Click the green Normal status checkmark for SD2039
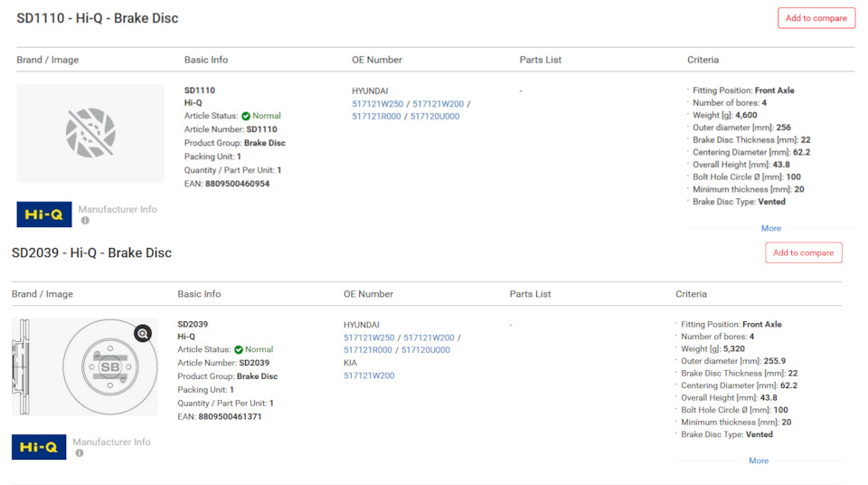The image size is (868, 485). tap(239, 349)
